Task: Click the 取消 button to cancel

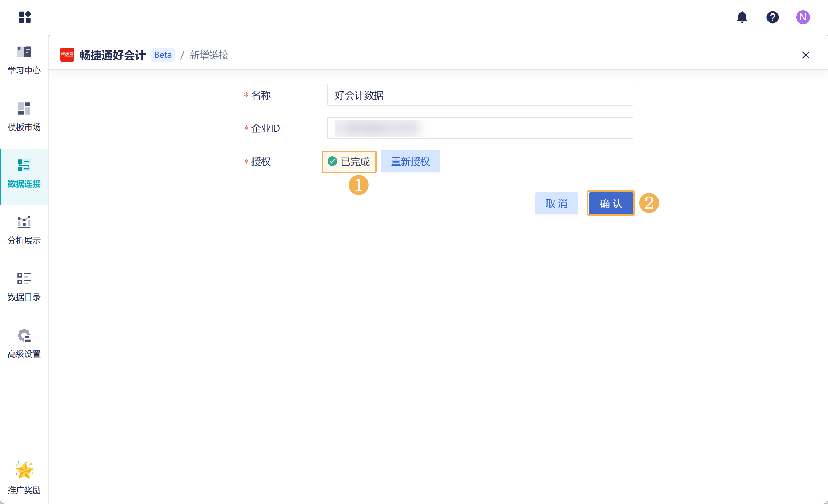Action: (x=556, y=203)
